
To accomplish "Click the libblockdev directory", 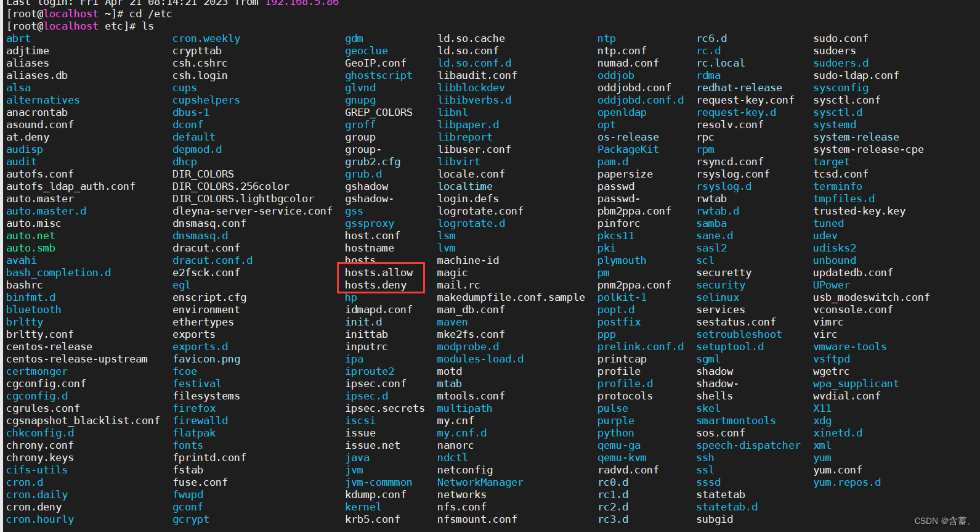I will pos(471,88).
